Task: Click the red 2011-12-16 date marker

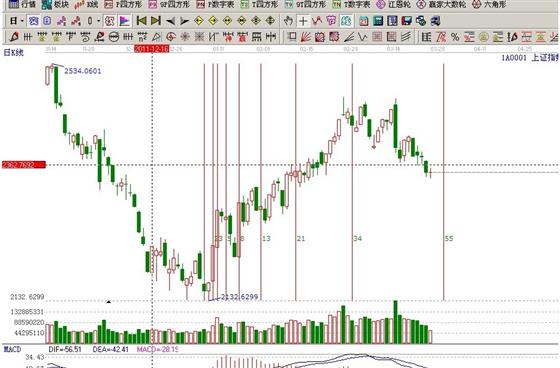Action: 151,49
